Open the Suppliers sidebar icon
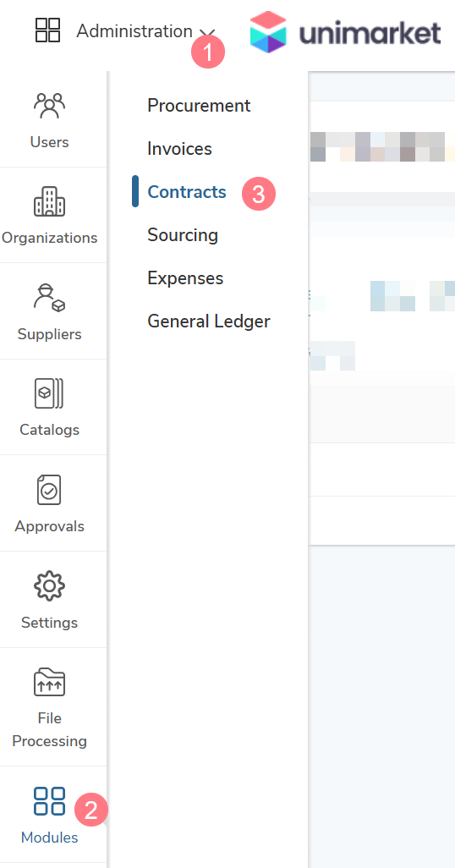 click(49, 297)
